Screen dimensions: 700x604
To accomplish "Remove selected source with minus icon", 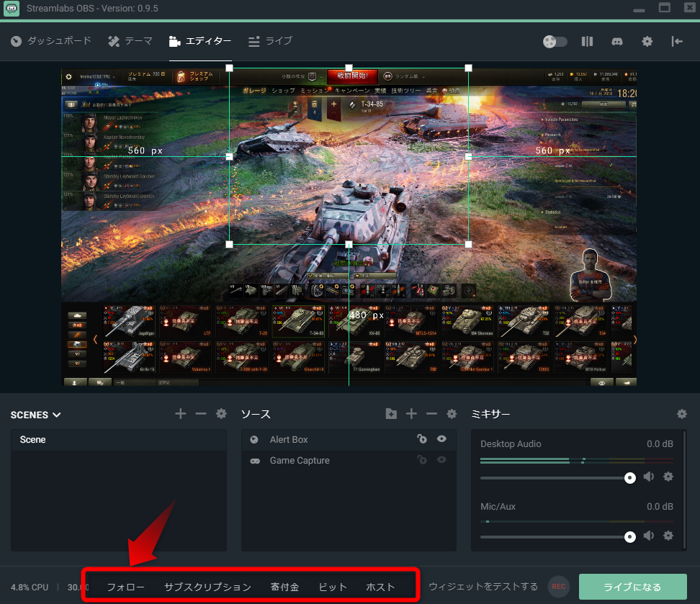I will (x=431, y=414).
